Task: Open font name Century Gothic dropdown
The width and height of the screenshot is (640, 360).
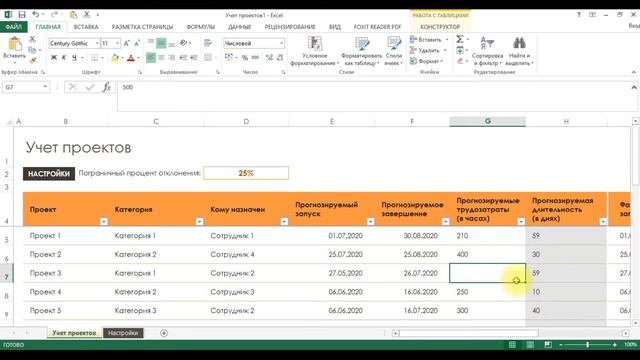Action: coord(97,43)
